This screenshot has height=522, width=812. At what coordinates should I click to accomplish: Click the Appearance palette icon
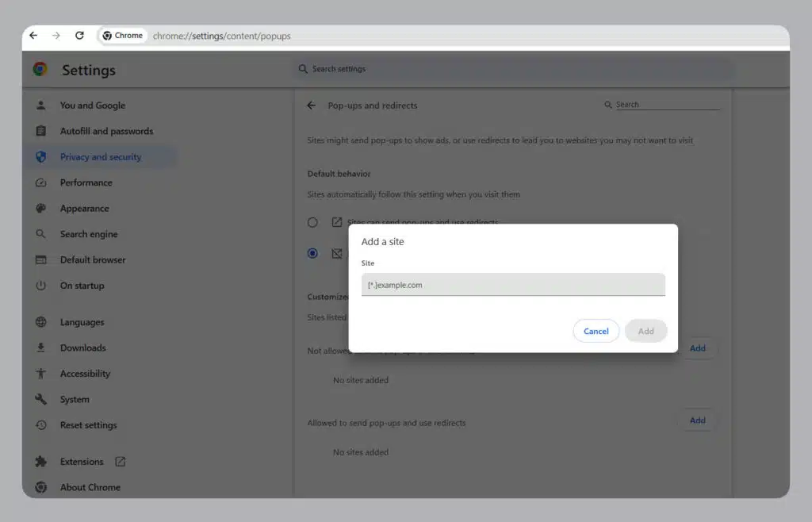click(41, 208)
